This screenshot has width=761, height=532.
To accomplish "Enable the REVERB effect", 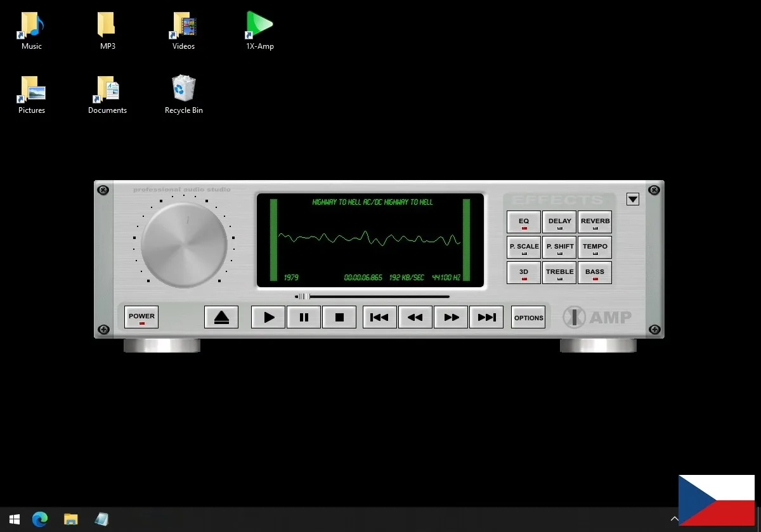I will [x=595, y=222].
